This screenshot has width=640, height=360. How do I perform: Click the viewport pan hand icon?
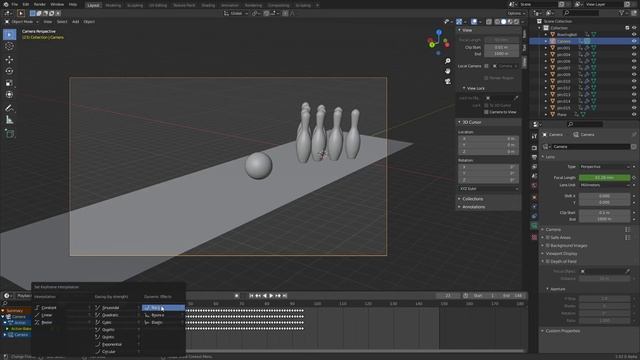click(448, 71)
